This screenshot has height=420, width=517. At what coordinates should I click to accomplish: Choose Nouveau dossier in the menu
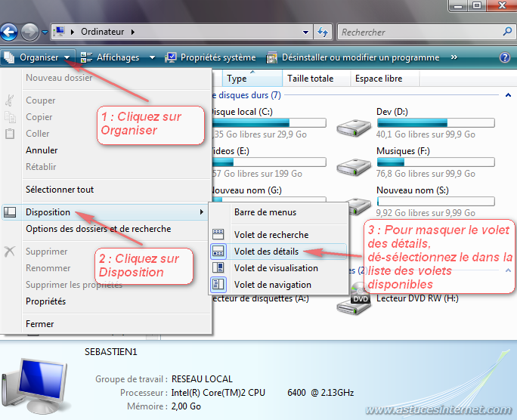60,78
